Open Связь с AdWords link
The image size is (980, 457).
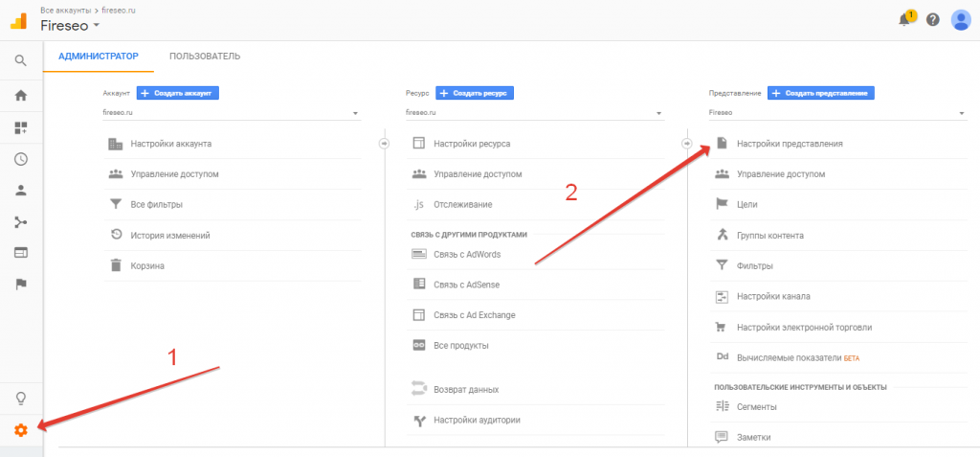coord(466,254)
